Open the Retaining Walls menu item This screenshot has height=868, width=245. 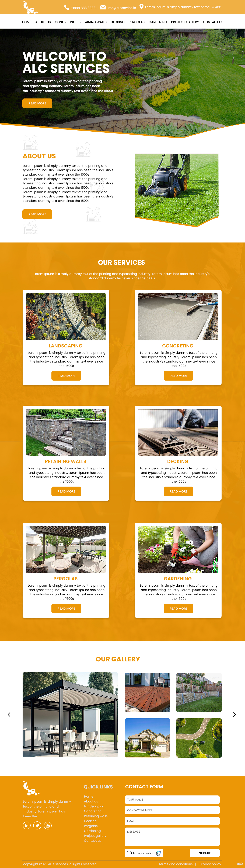[93, 22]
